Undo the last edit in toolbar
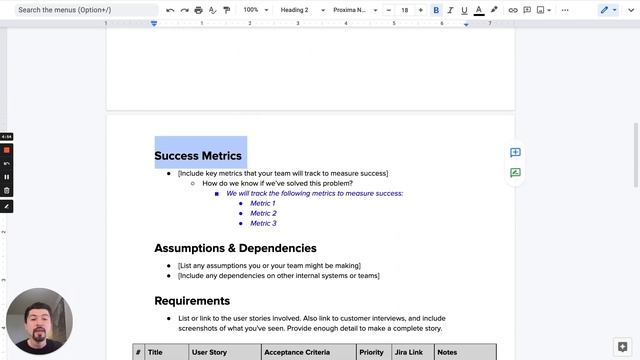 click(x=170, y=10)
